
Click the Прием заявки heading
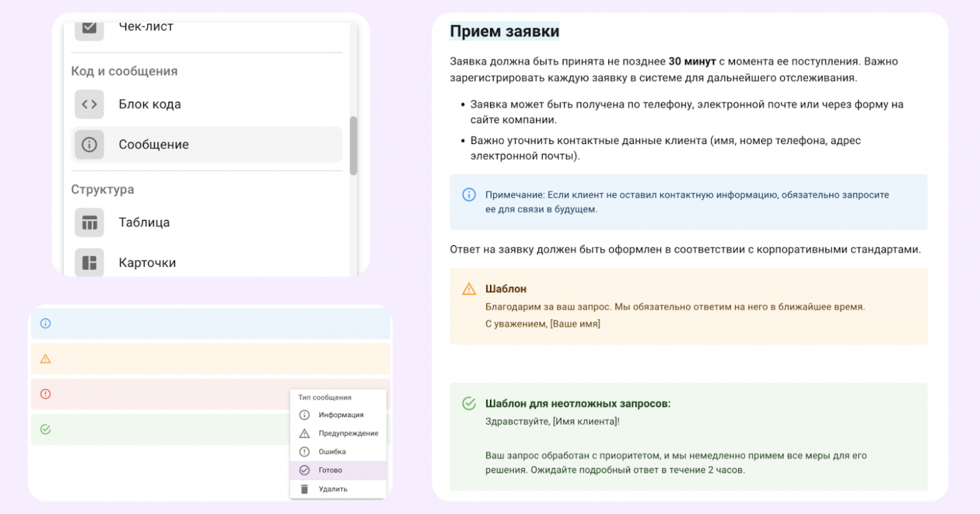click(x=504, y=31)
